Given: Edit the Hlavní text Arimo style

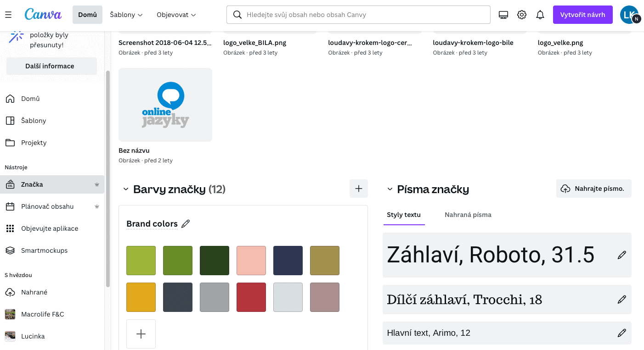Looking at the screenshot, I should (x=621, y=333).
